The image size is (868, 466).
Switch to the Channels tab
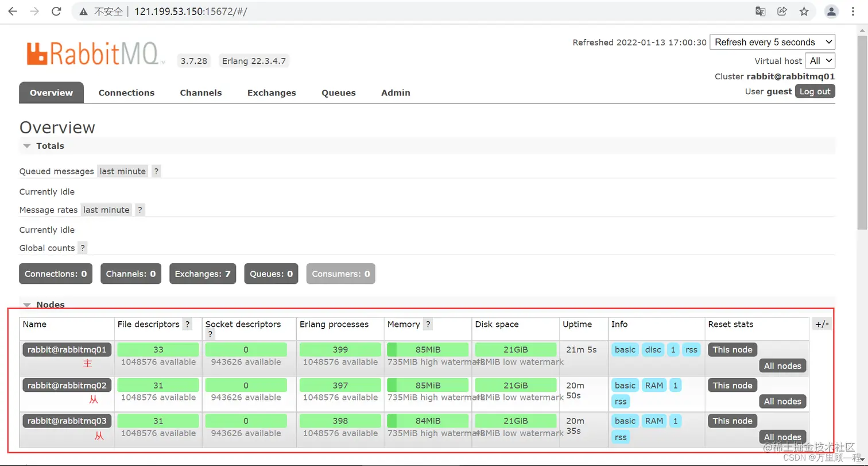(x=201, y=93)
